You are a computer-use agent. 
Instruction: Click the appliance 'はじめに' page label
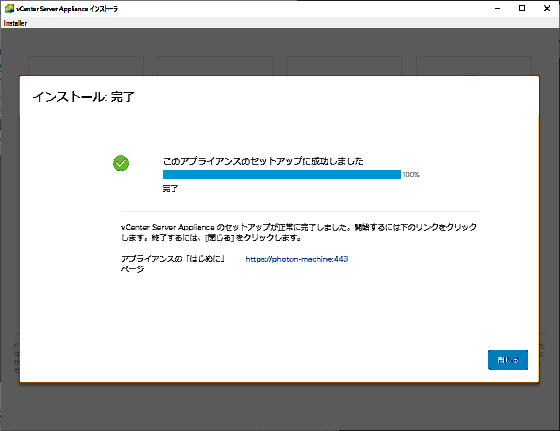click(x=173, y=264)
